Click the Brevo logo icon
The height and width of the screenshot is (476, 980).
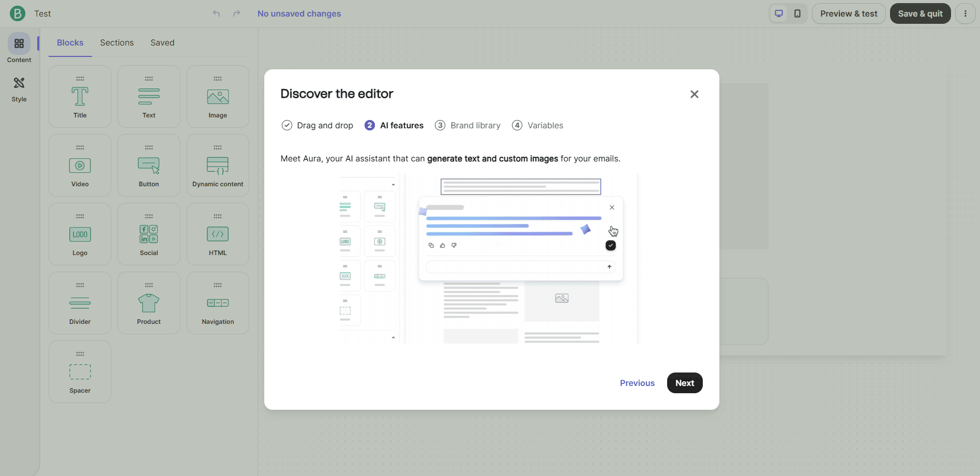[18, 13]
